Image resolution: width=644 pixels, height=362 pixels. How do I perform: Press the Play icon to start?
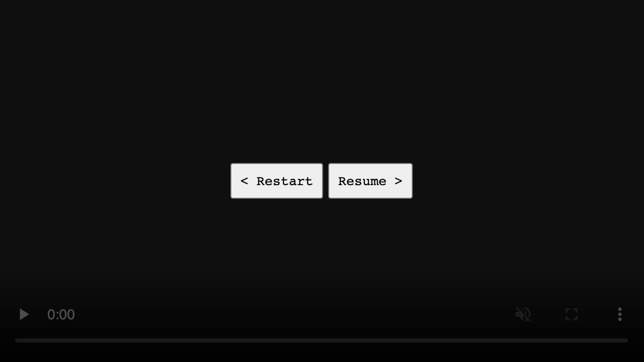pos(24,314)
